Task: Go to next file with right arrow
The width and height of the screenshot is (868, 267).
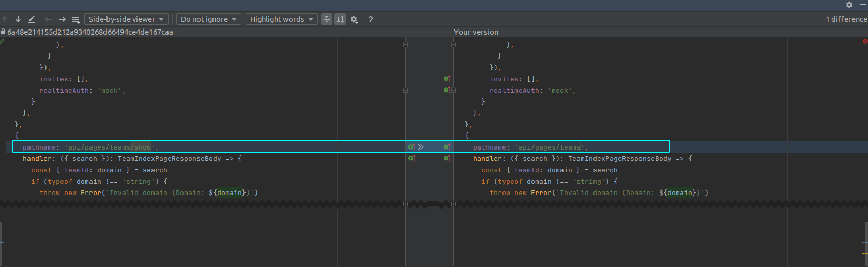Action: 62,19
